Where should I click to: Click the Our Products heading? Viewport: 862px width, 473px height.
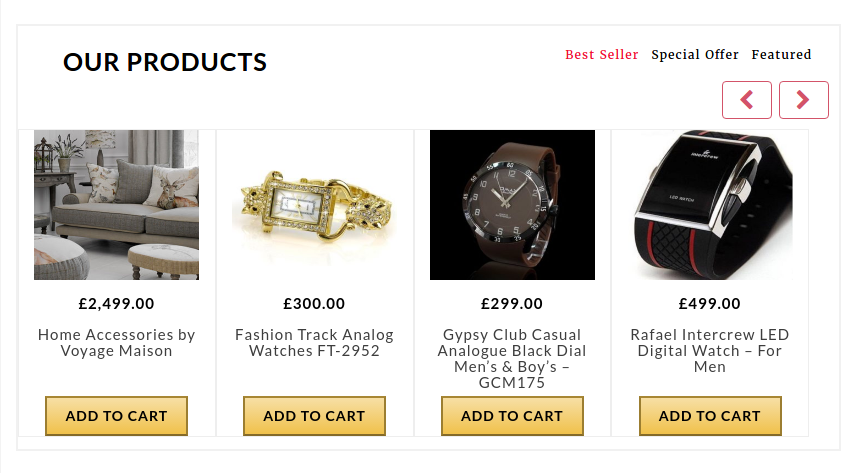[x=165, y=62]
